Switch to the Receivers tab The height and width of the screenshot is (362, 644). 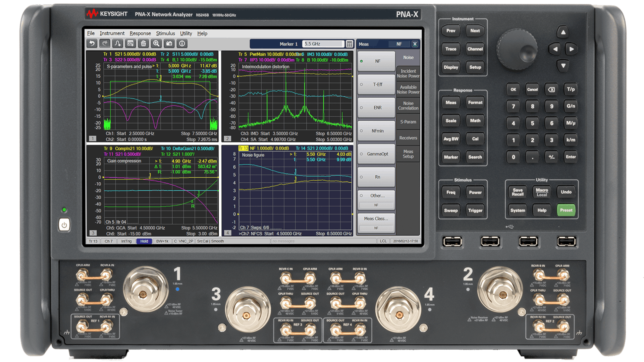pos(408,138)
